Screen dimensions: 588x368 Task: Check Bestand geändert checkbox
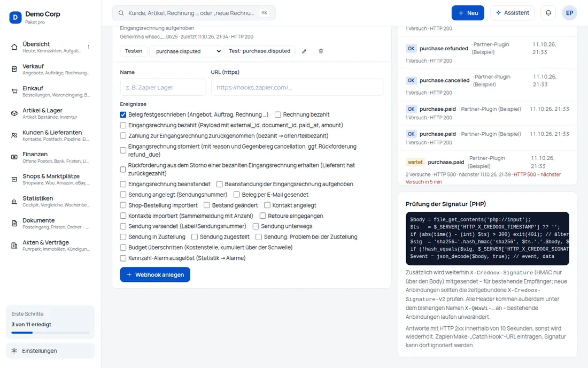click(207, 205)
